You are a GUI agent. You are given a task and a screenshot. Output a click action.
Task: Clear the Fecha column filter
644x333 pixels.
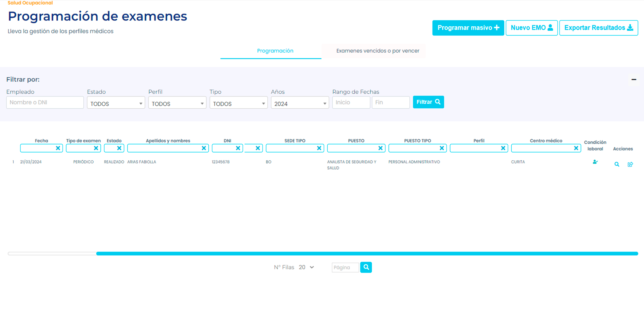tap(58, 148)
